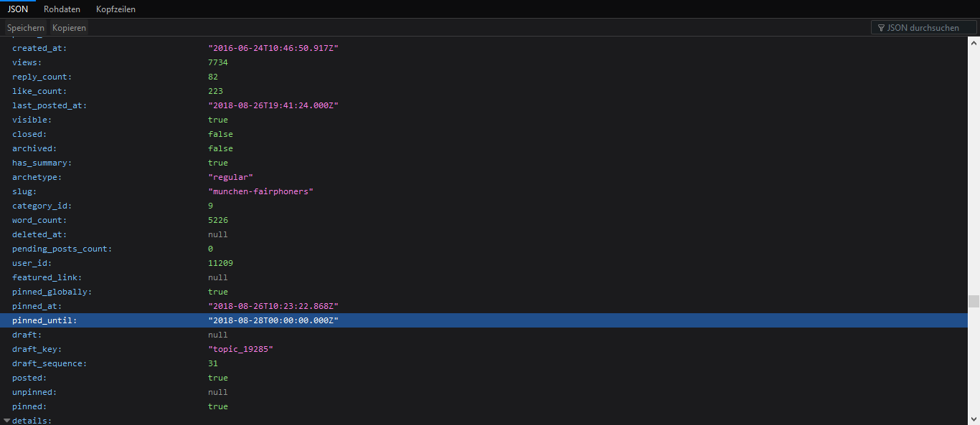Image resolution: width=980 pixels, height=425 pixels.
Task: Select the pending_posts_count key
Action: tap(62, 249)
